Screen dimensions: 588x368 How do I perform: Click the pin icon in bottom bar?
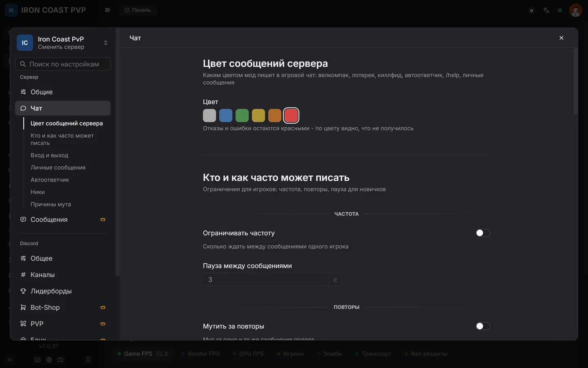[x=88, y=360]
